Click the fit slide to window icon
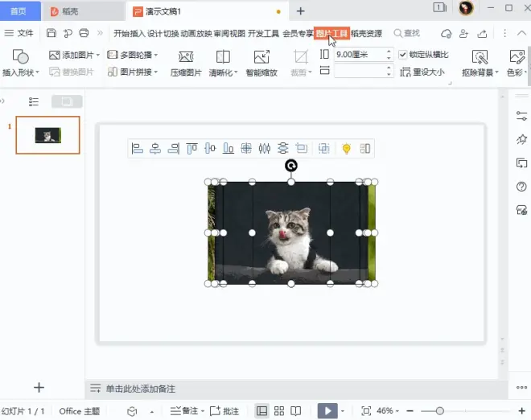This screenshot has height=420, width=531. pos(366,411)
